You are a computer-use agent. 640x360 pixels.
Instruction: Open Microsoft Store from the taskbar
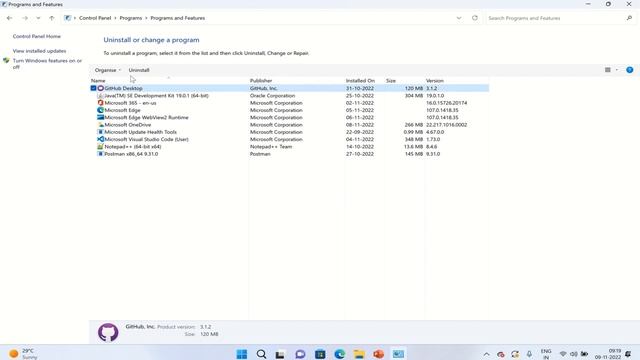320,354
